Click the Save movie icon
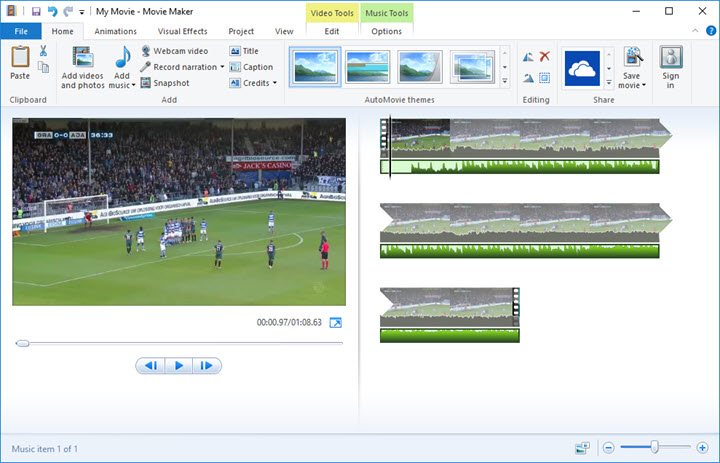Image resolution: width=720 pixels, height=463 pixels. point(633,57)
